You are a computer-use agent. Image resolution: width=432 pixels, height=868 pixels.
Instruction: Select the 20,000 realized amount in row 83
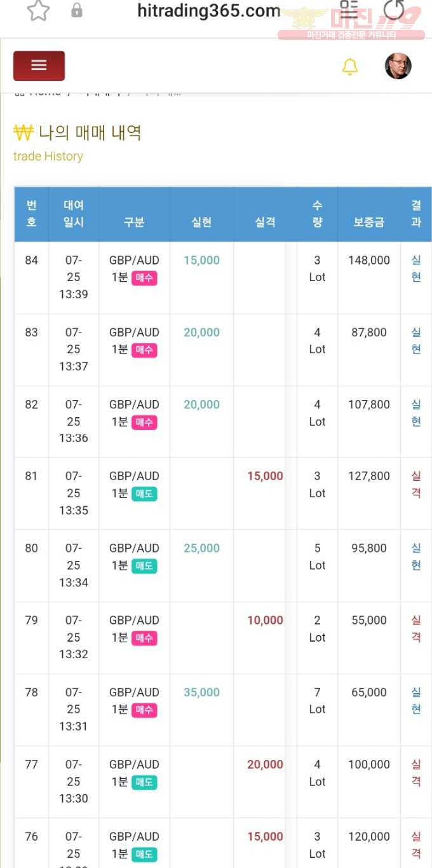coord(201,333)
